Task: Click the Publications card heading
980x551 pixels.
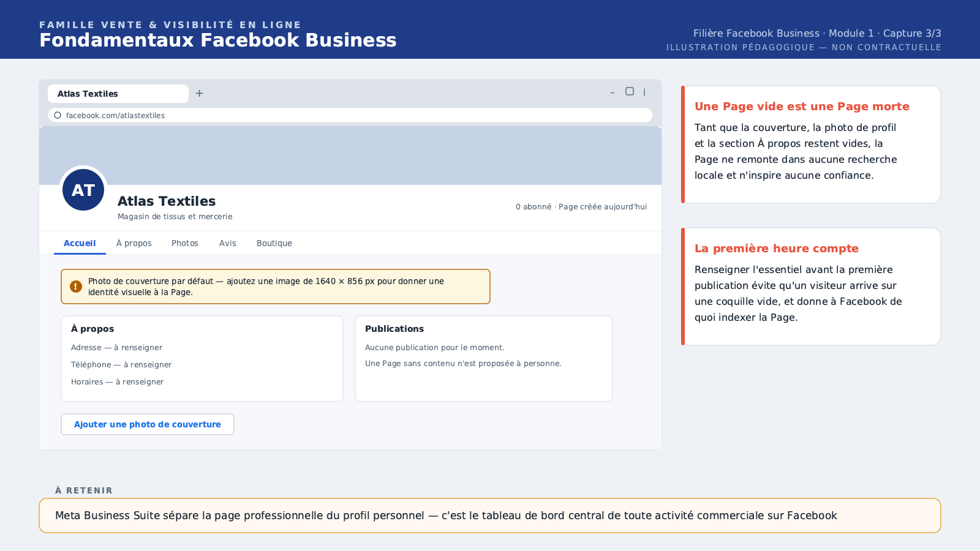Action: [394, 329]
